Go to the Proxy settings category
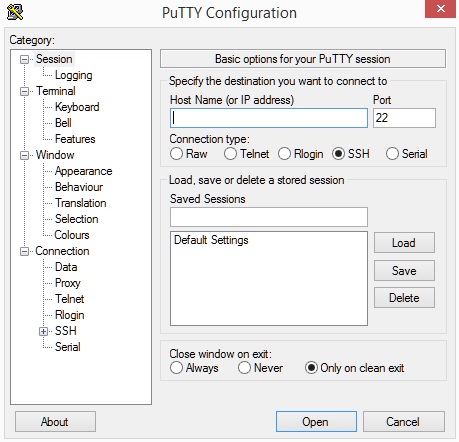Screen dimensions: 459x442 [x=68, y=283]
